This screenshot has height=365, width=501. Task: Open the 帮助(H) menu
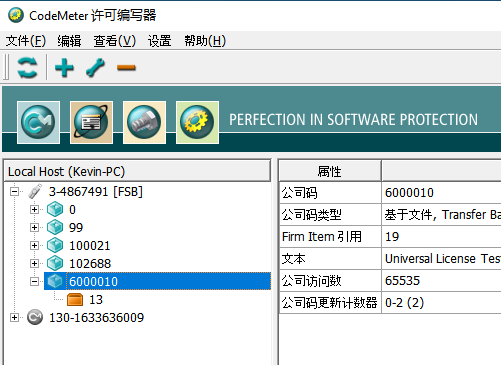[205, 41]
